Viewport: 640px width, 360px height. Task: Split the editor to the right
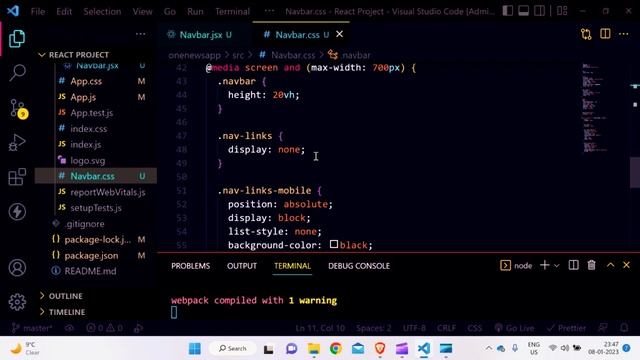pos(605,34)
